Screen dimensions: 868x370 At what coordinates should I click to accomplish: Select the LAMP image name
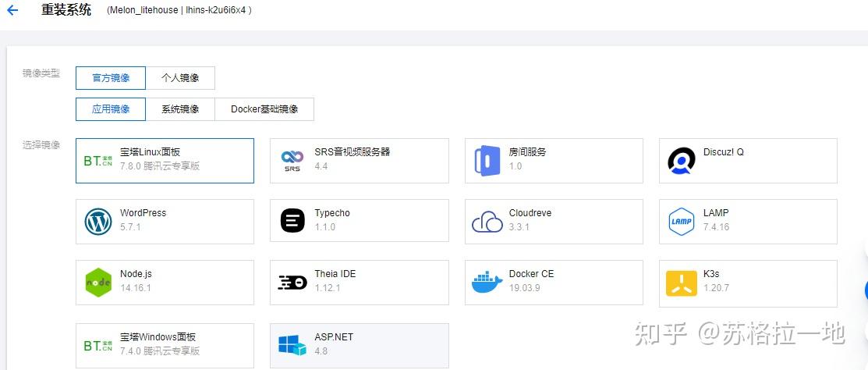click(x=716, y=212)
